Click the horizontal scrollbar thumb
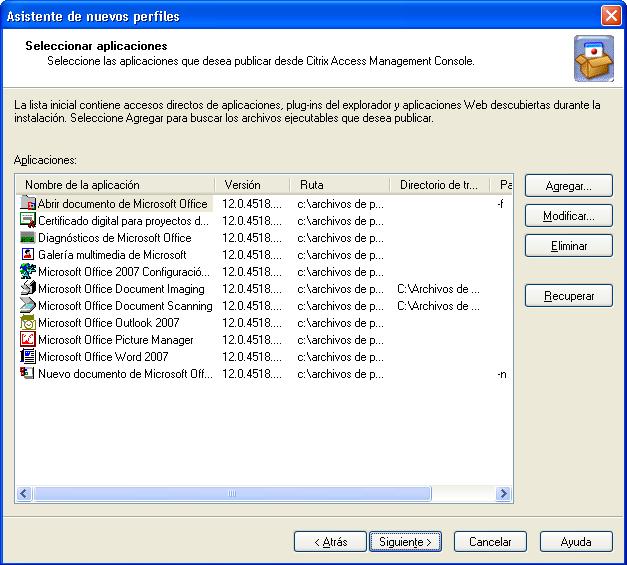This screenshot has width=627, height=565. click(232, 493)
